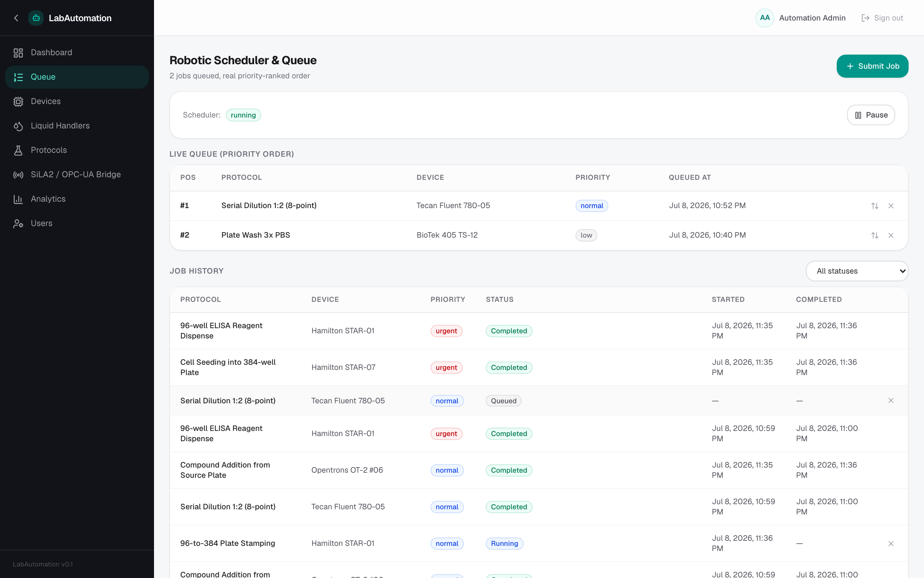Click the Queue list icon in sidebar
The width and height of the screenshot is (924, 578).
(x=18, y=77)
